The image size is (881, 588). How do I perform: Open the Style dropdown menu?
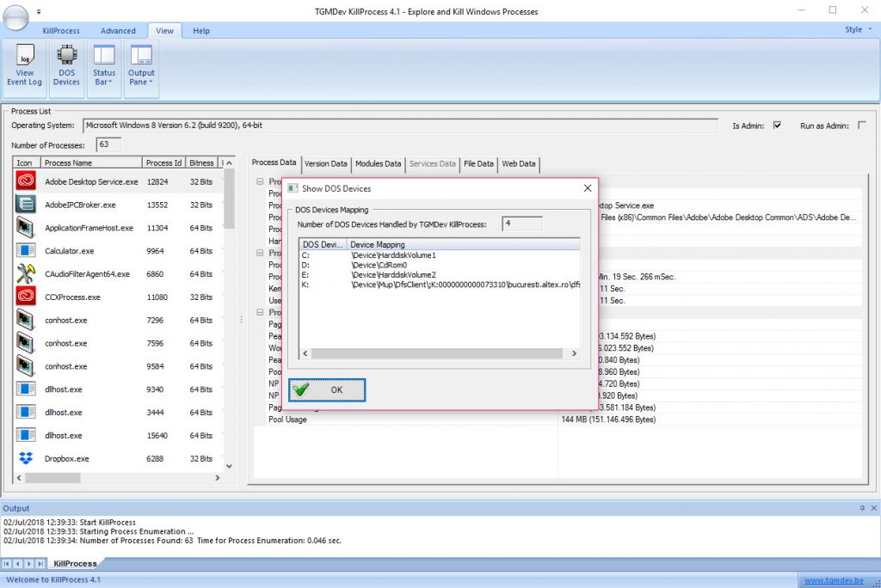point(859,30)
